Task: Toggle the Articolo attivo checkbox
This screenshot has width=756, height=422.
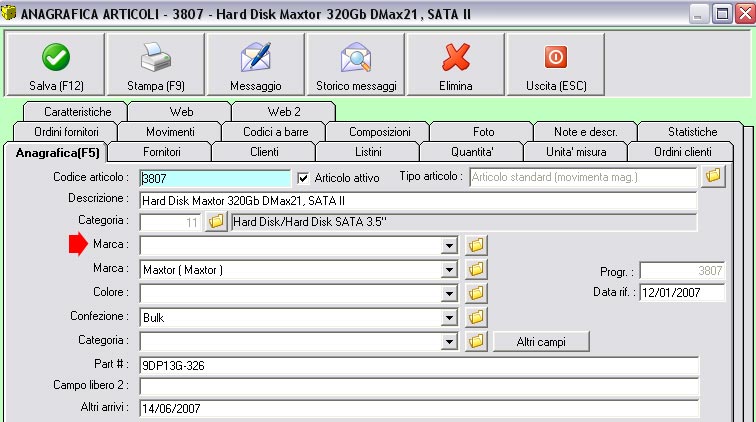Action: click(305, 178)
